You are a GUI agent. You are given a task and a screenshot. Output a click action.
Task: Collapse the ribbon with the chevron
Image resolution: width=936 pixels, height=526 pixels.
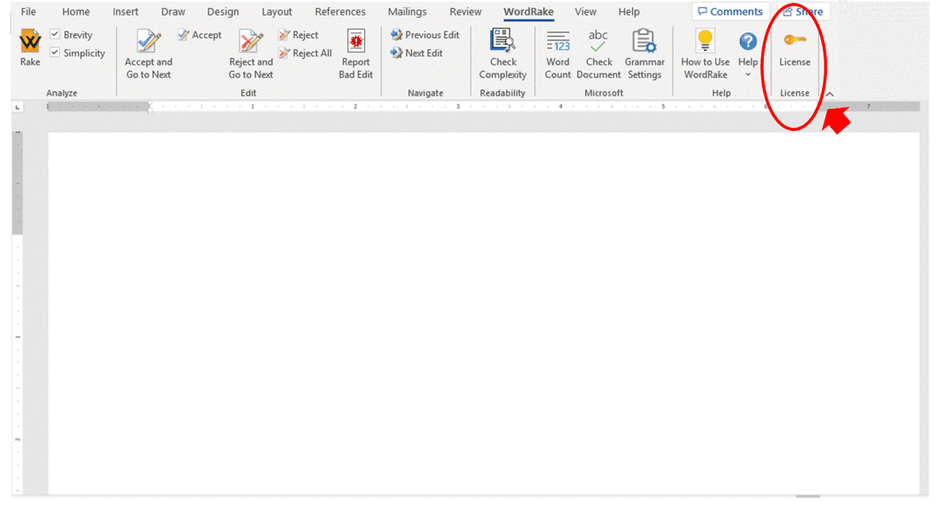coord(830,94)
